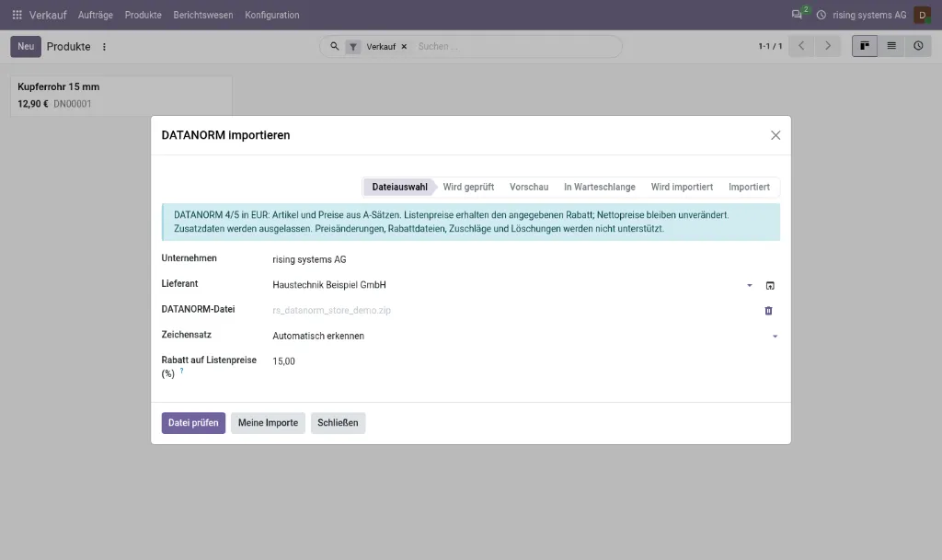The image size is (942, 560).
Task: Open activities clock icon in top bar
Action: [x=821, y=15]
